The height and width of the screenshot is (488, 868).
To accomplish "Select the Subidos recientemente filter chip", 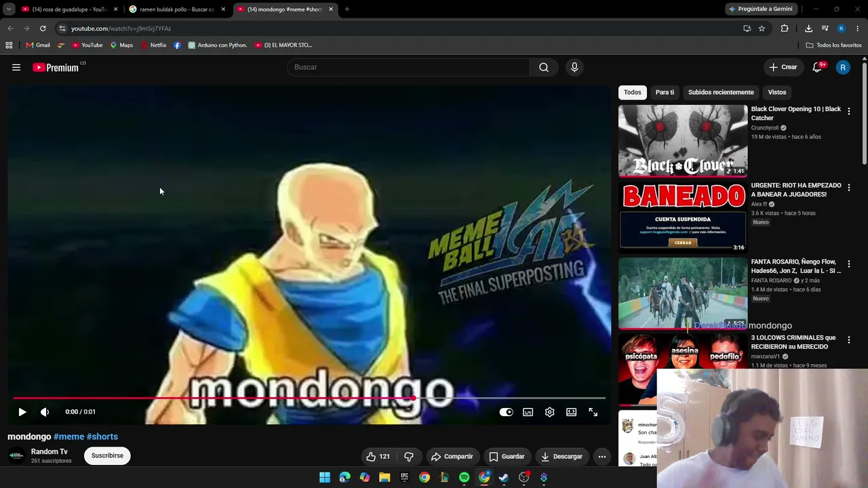I will click(721, 92).
